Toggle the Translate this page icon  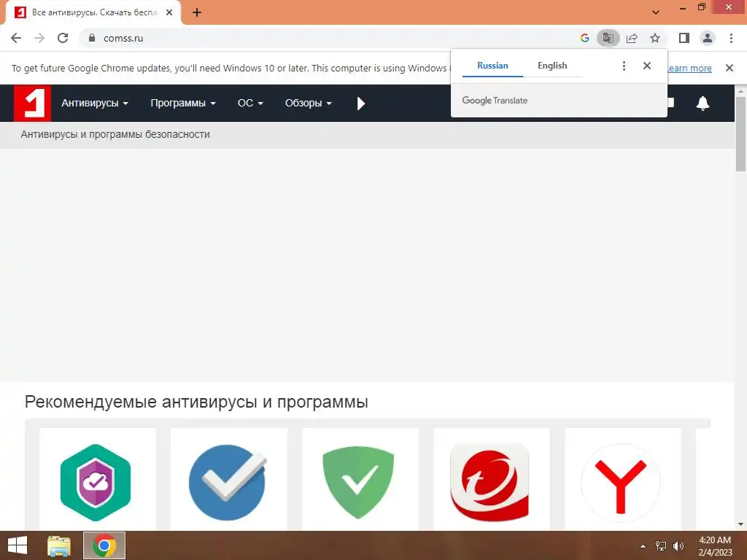point(608,38)
